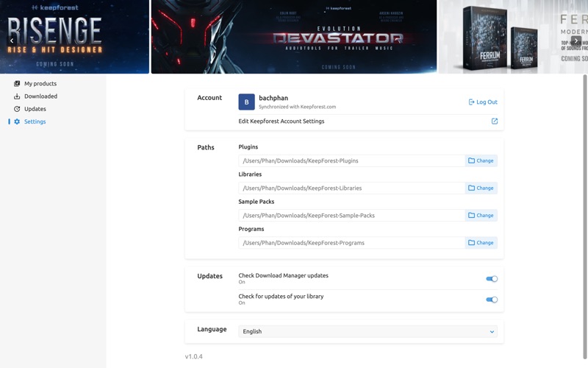Toggle Check Download Manager updates switch

pyautogui.click(x=492, y=279)
